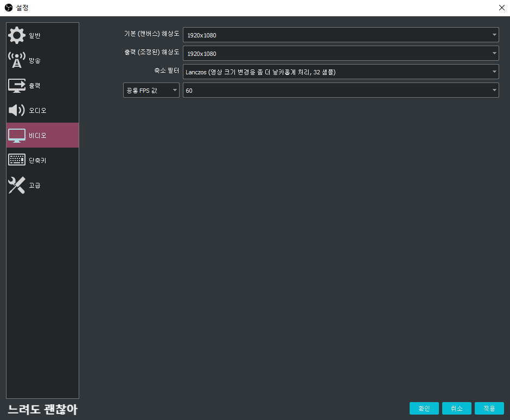The image size is (510, 420).
Task: Expand the FPS value 60 dropdown arrow
Action: coord(494,90)
